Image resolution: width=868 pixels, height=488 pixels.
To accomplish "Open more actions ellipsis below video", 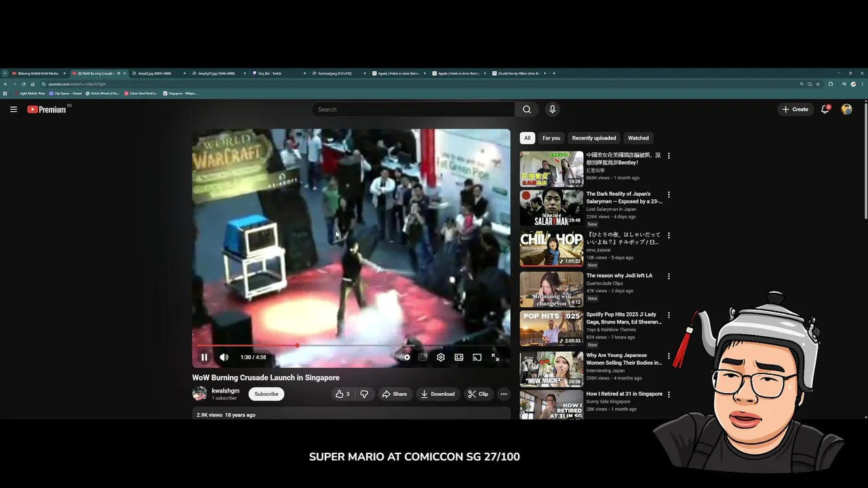I will point(504,394).
